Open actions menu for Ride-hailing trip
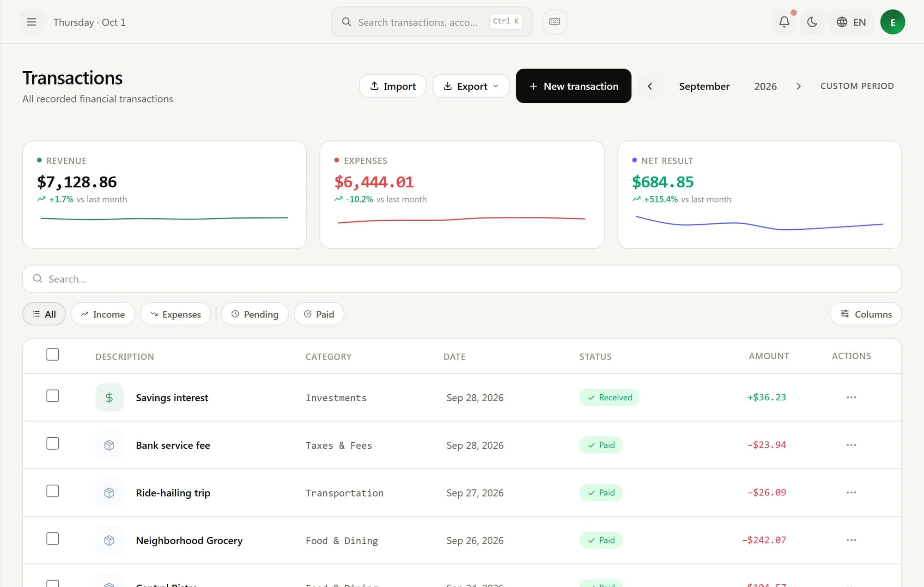Screen dimensions: 924x587 (x=851, y=493)
